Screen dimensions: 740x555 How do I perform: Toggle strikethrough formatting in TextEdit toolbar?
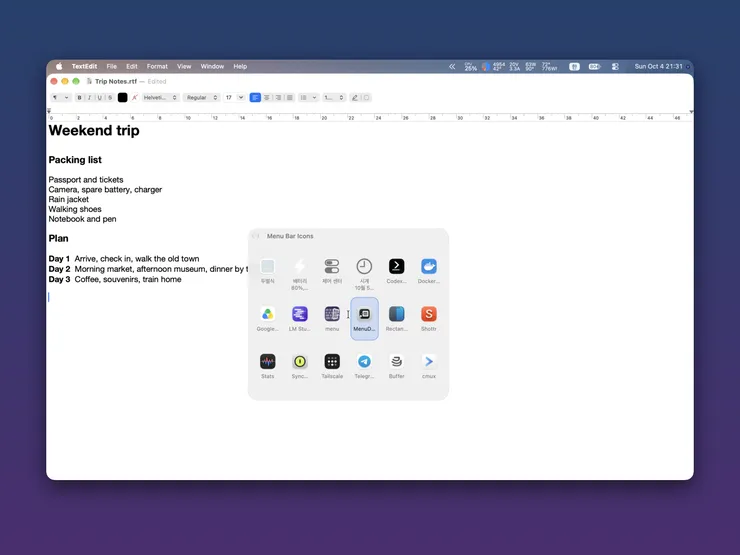(110, 98)
